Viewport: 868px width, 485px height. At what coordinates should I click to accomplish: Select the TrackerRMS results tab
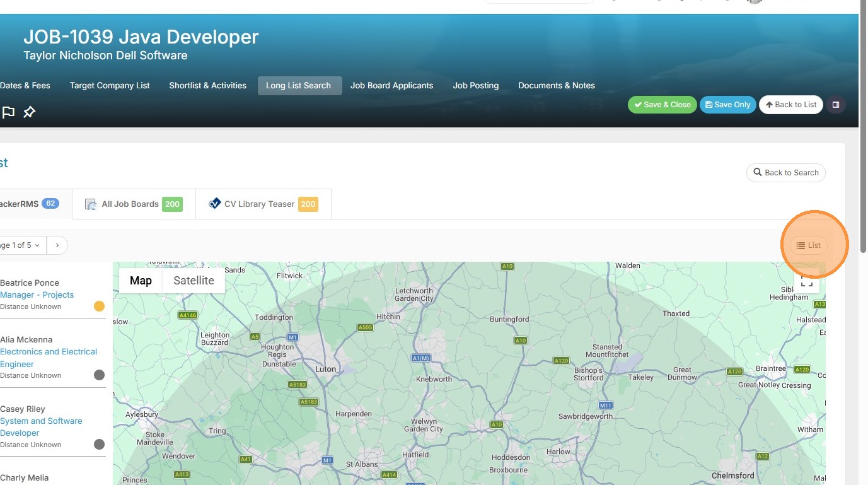tap(35, 204)
